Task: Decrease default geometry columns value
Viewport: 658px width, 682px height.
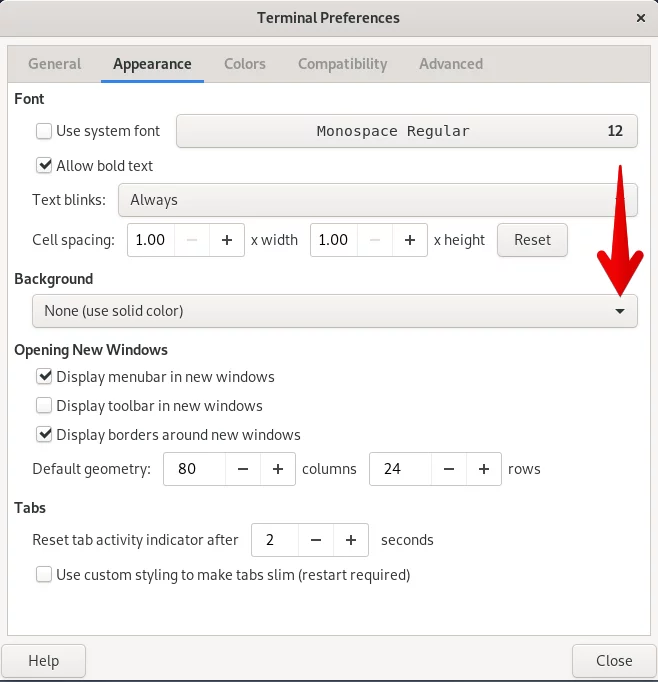Action: [243, 469]
